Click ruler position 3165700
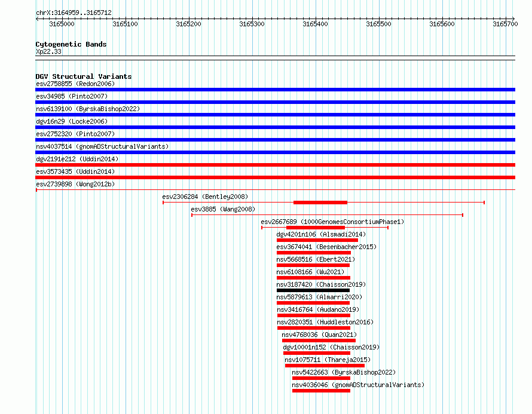532x414 pixels. click(x=506, y=24)
